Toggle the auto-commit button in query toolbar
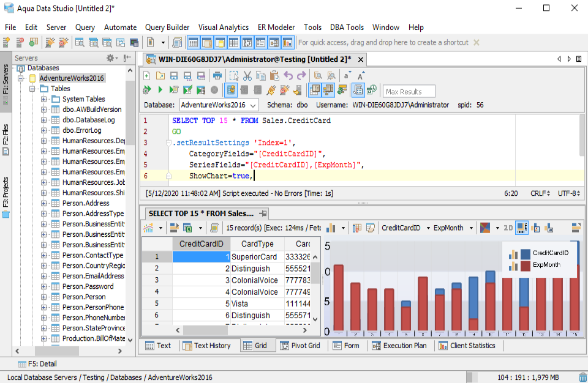Screen dimensions: 588x383 231,91
